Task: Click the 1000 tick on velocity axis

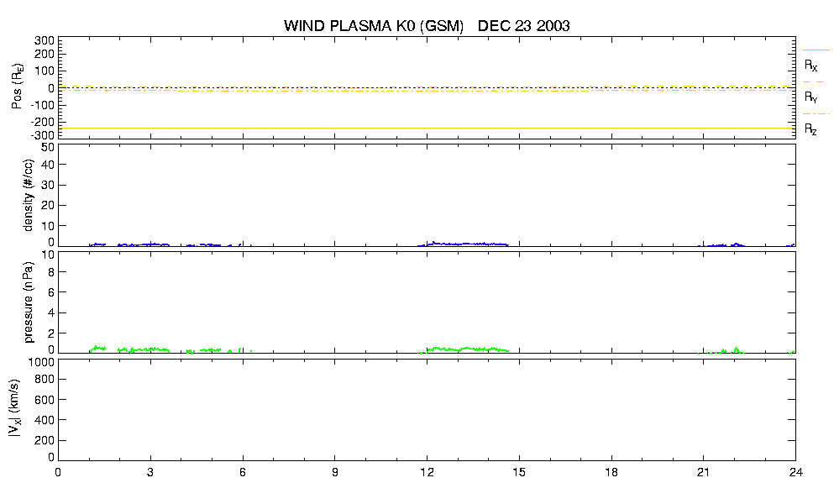Action: pyautogui.click(x=41, y=362)
